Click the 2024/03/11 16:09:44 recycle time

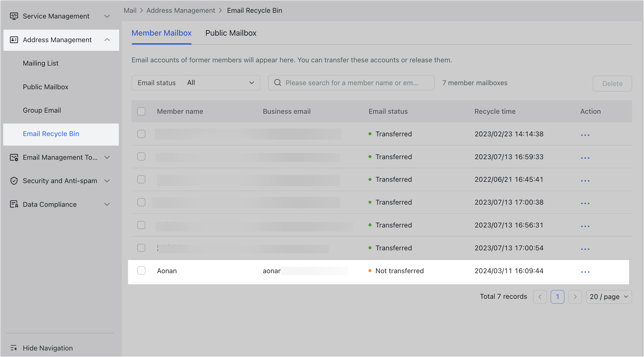(x=509, y=271)
